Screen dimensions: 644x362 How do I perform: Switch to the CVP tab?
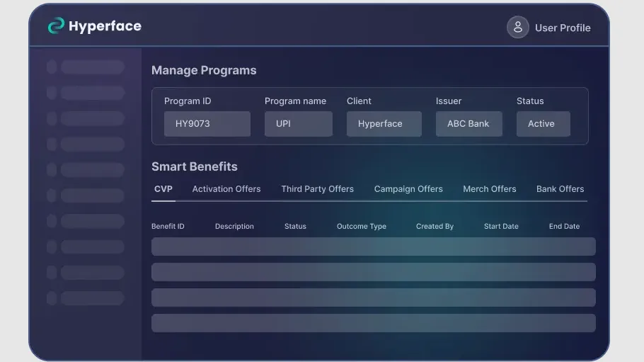click(163, 189)
